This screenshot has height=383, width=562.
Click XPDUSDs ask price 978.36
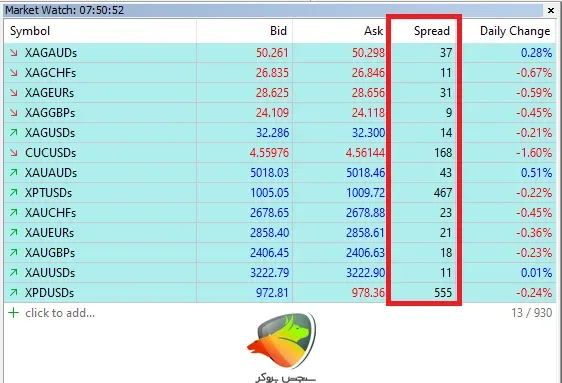coord(368,293)
